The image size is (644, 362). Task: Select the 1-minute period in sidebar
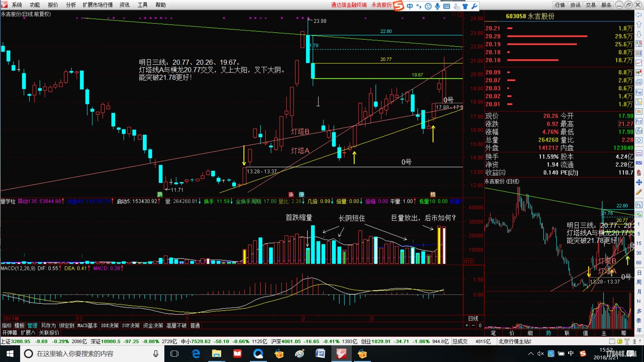639,224
